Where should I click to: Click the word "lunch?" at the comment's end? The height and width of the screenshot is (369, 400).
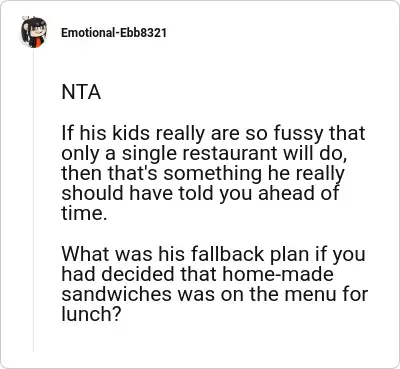(x=91, y=314)
